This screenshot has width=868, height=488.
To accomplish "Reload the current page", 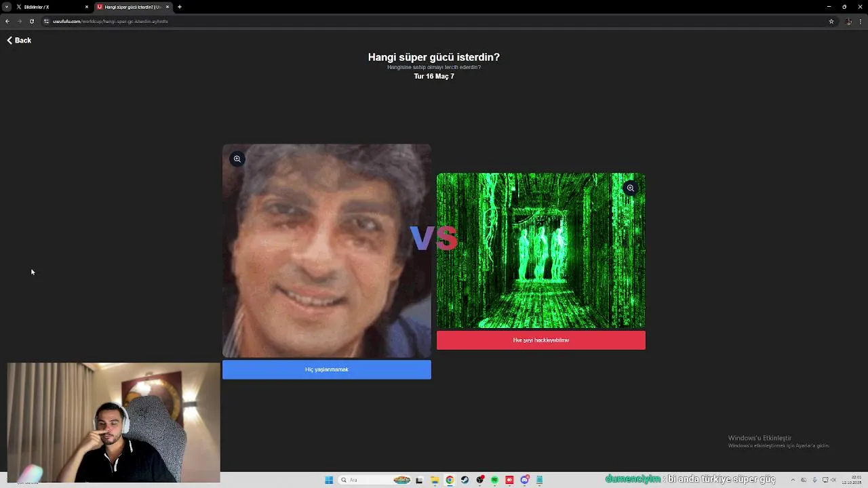I will pos(31,21).
